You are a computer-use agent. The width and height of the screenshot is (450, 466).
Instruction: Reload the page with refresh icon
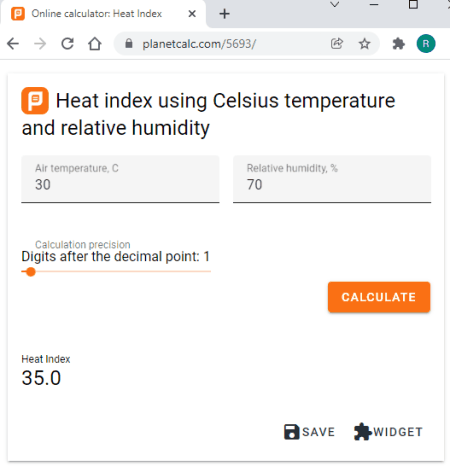coord(68,44)
